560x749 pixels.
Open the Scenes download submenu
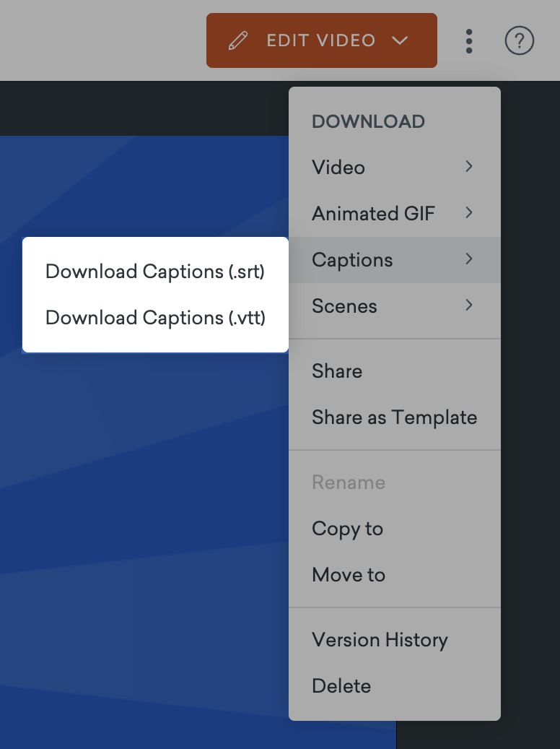pos(394,306)
